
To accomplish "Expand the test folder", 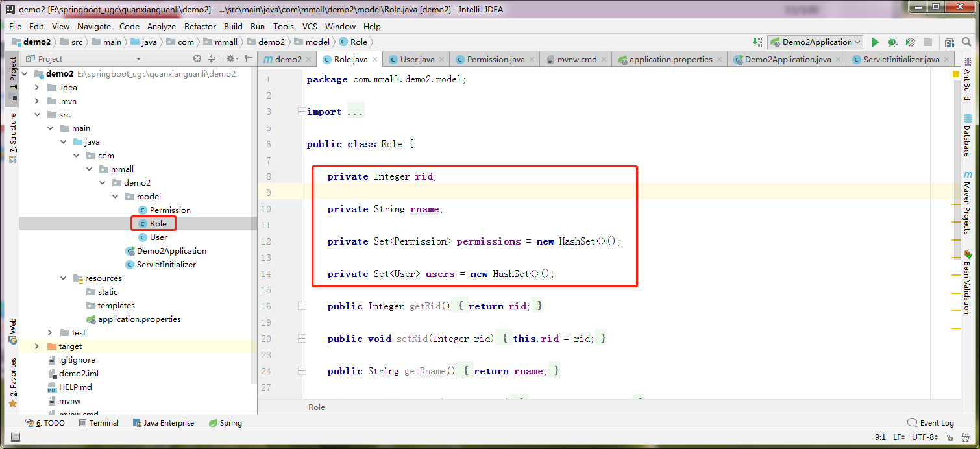I will (x=50, y=332).
